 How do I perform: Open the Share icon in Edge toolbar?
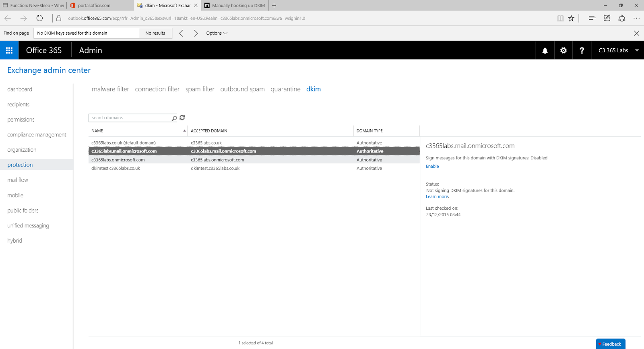[622, 18]
